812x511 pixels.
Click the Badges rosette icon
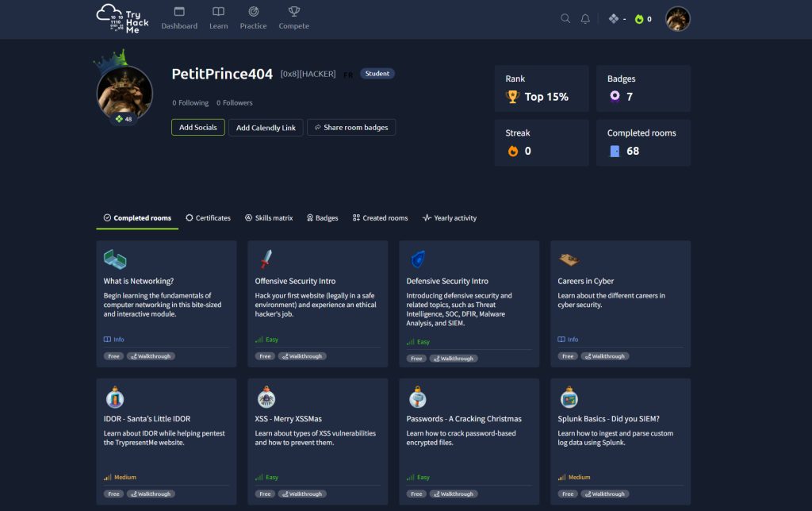[615, 96]
